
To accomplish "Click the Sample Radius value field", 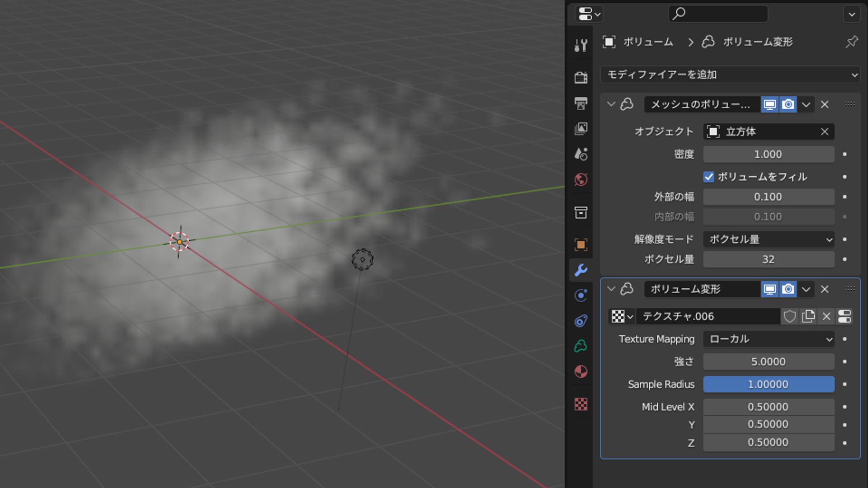I will (x=769, y=384).
